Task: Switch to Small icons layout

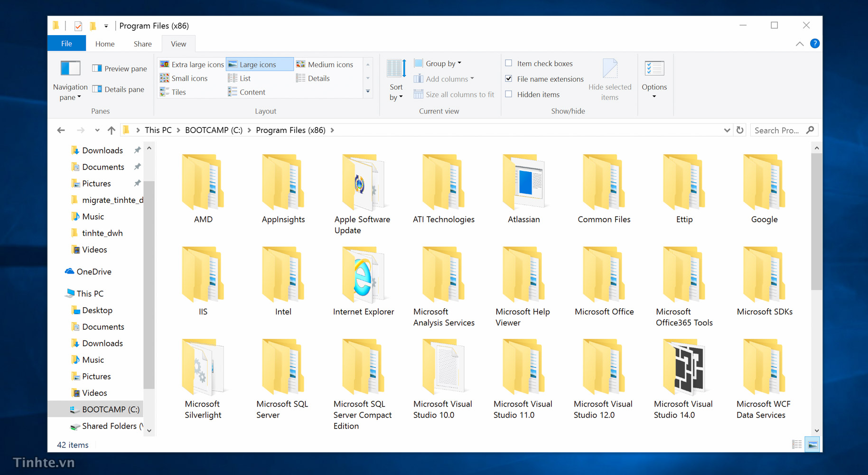Action: pyautogui.click(x=184, y=78)
